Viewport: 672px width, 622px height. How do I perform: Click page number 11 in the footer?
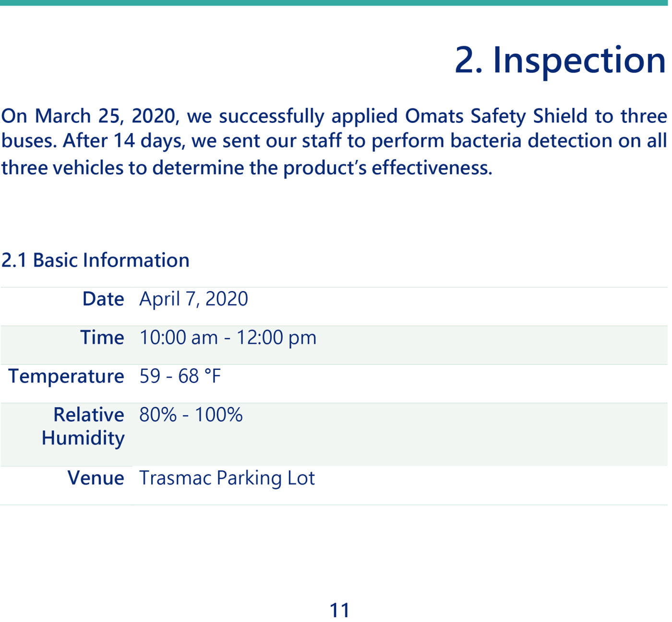pyautogui.click(x=339, y=610)
